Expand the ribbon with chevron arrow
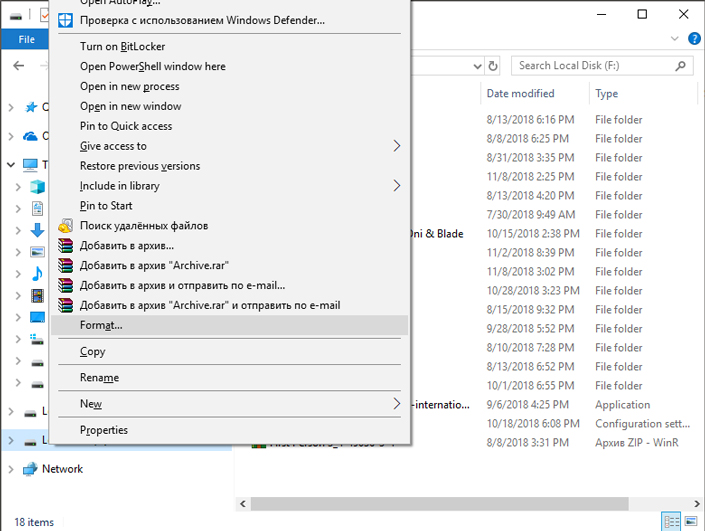Screen dimensions: 705x531 click(x=674, y=39)
